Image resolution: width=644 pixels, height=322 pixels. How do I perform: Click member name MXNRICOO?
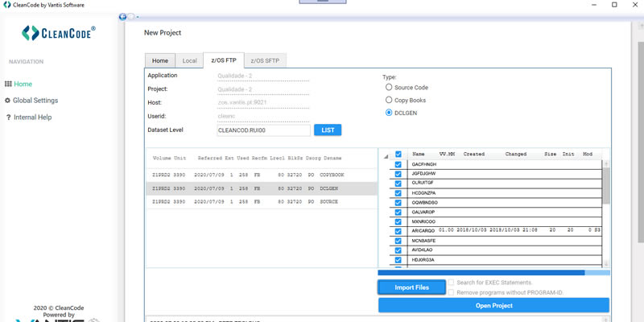423,221
